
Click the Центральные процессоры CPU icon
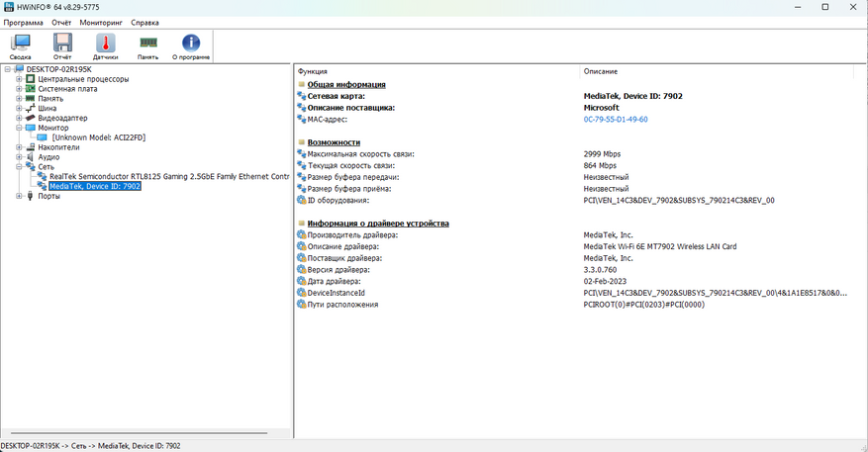click(31, 79)
